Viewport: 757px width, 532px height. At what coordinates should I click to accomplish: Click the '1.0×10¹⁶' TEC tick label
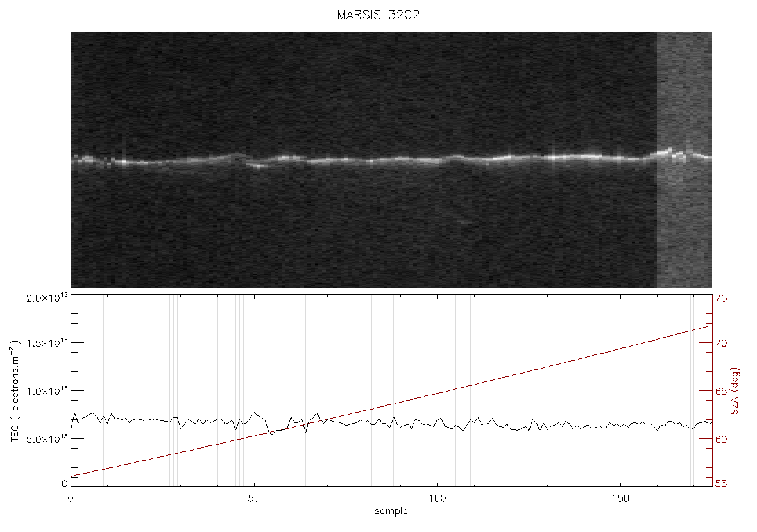[47, 391]
